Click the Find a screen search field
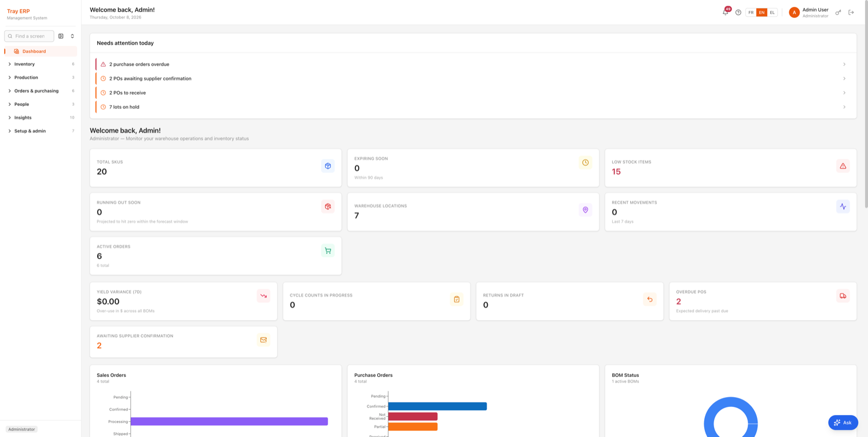 (x=29, y=36)
